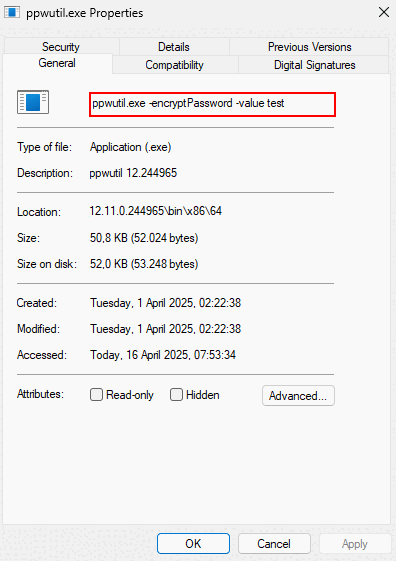396x561 pixels.
Task: Toggle the Hidden attribute checkbox
Action: pos(176,395)
